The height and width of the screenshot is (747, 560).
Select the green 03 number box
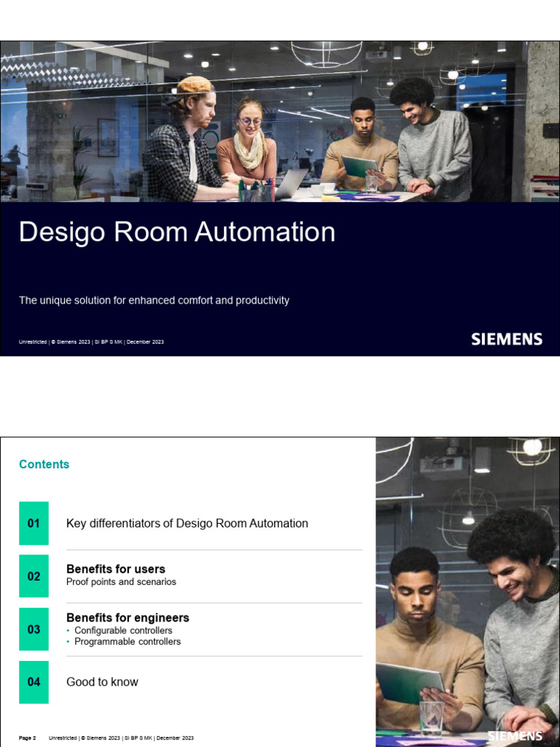[x=34, y=629]
